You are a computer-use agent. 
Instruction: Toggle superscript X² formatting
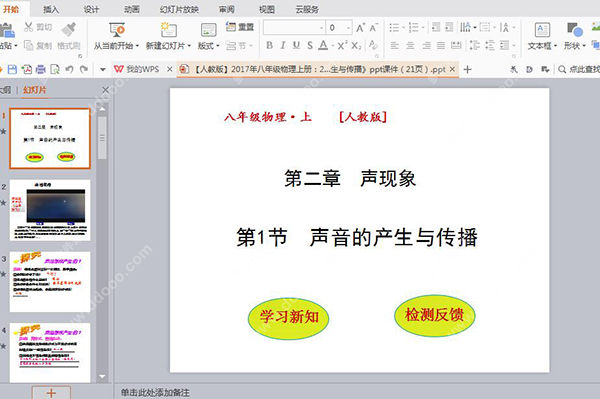pyautogui.click(x=342, y=45)
